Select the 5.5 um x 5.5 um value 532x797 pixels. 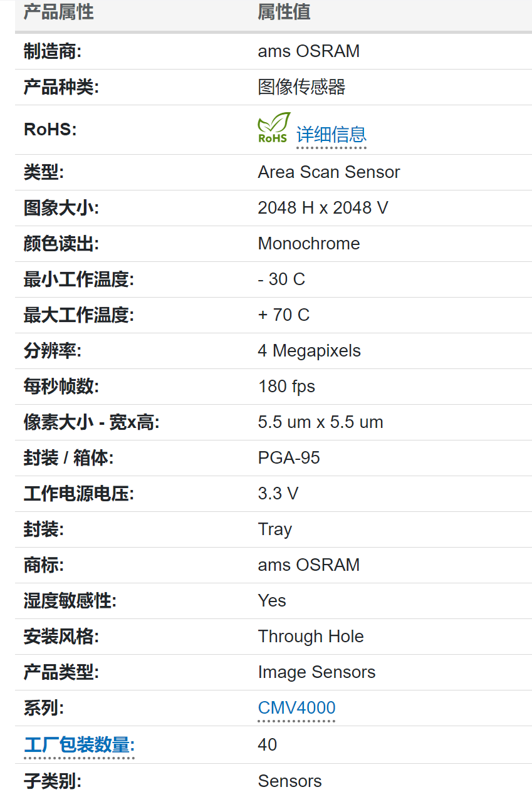[x=320, y=422]
